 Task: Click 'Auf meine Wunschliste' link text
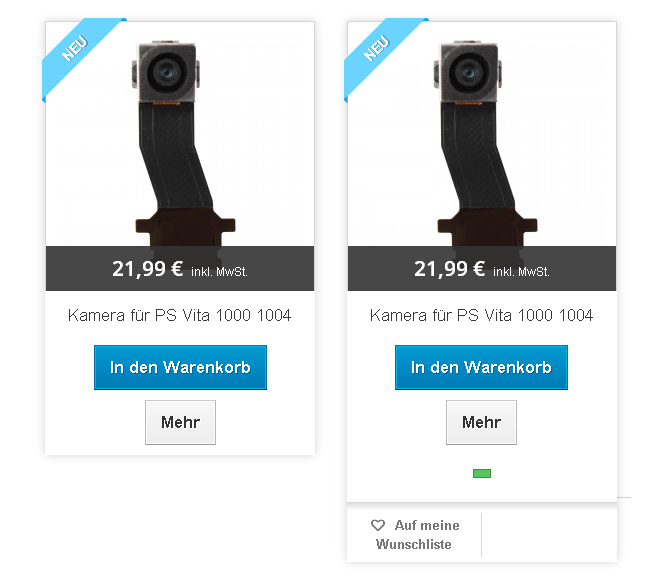coord(417,535)
